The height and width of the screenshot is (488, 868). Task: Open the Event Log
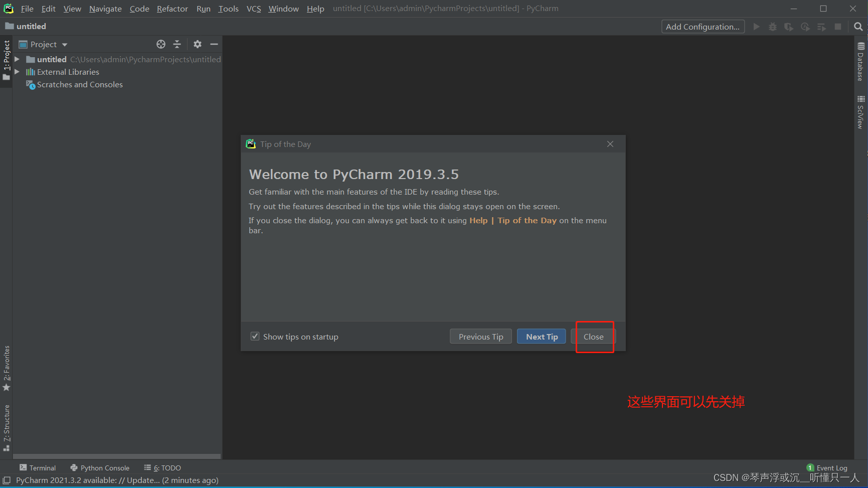827,467
